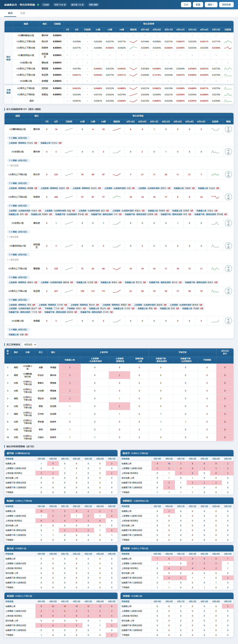238x644 pixels.
Task: Click pink cell 2 for 权会东 上架放错
Action: pos(119,375)
